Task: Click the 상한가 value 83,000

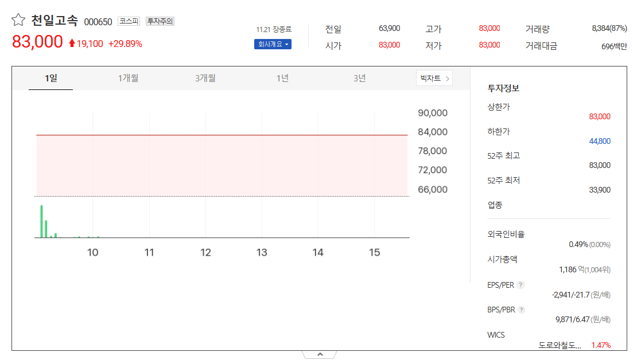Action: [600, 116]
